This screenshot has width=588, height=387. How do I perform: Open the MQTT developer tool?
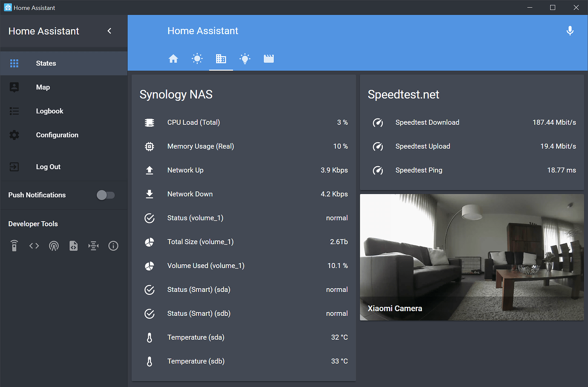coord(93,245)
